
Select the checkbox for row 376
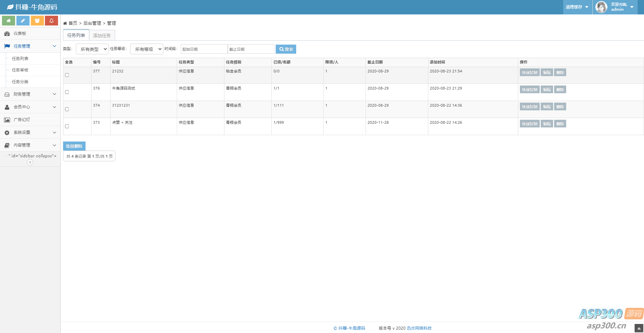[x=67, y=92]
